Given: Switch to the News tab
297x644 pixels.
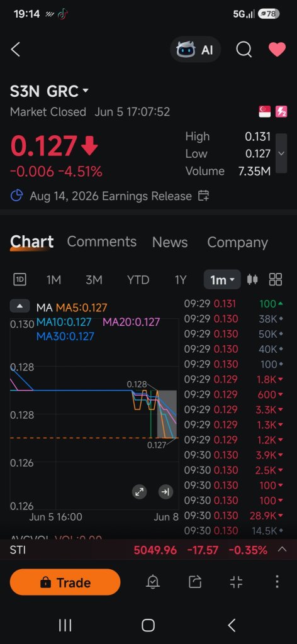Looking at the screenshot, I should click(170, 242).
